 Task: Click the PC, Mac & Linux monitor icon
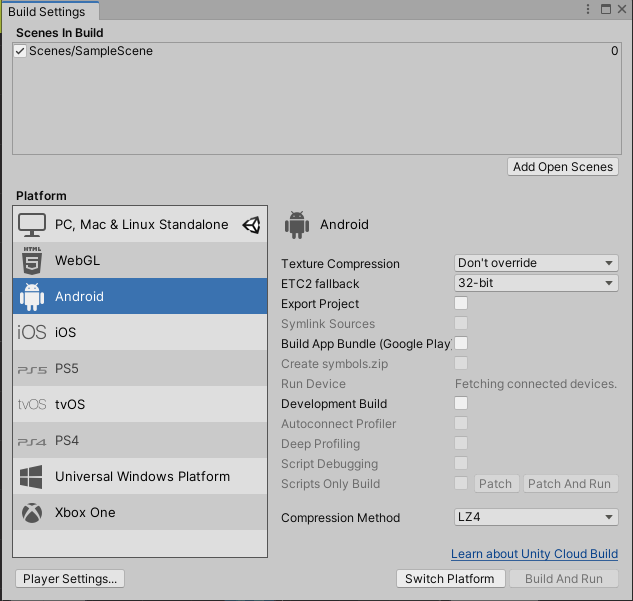point(32,225)
